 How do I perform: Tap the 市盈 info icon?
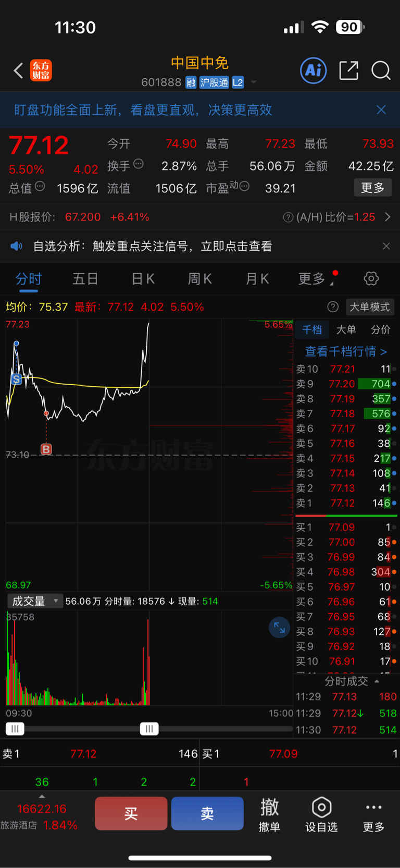(244, 186)
